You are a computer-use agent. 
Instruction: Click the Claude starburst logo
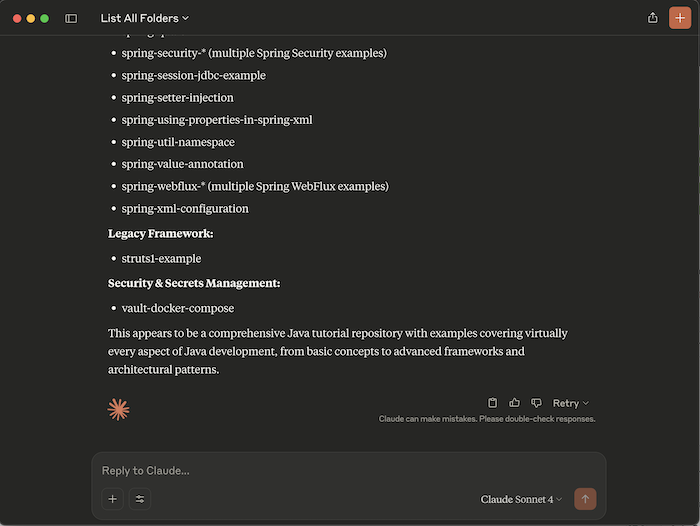[x=119, y=408]
